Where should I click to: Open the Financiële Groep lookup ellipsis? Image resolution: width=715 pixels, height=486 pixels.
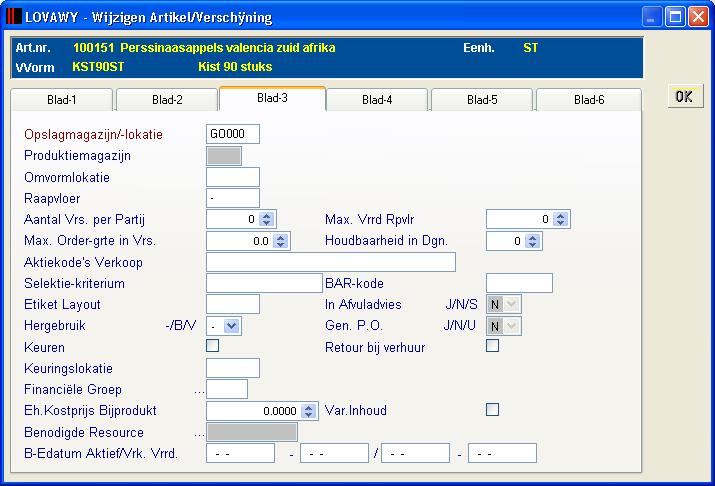pos(199,391)
